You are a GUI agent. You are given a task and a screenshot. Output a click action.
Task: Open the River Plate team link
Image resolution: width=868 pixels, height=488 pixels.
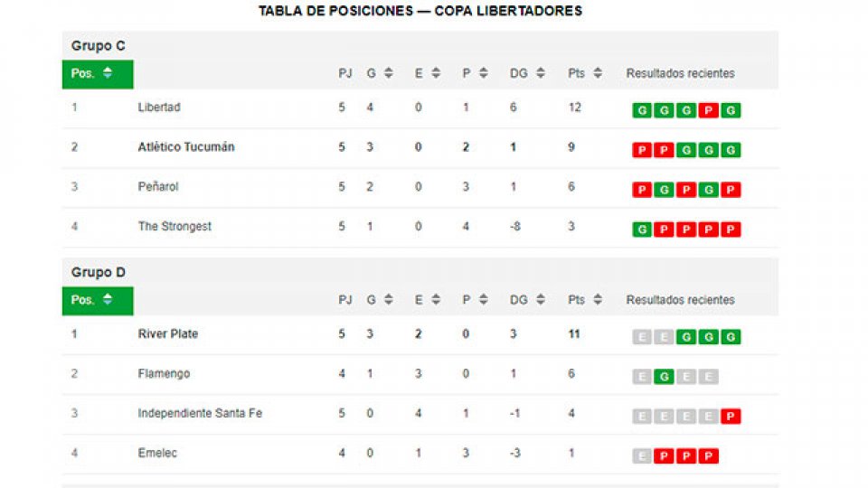(168, 334)
